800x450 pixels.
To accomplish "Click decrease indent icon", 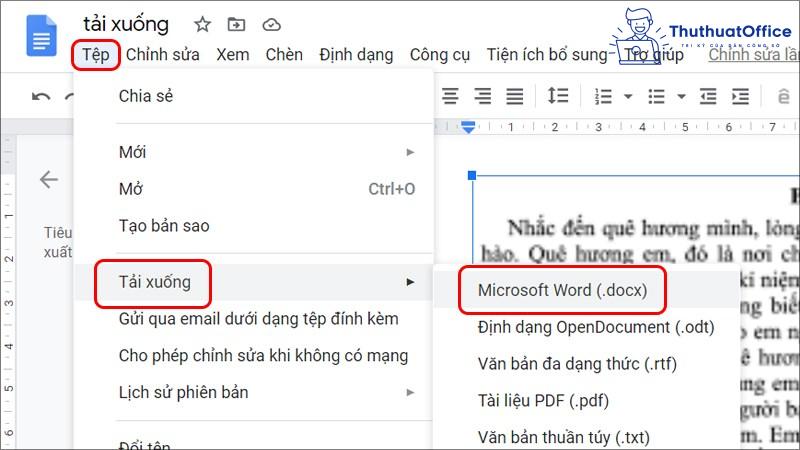I will pos(708,96).
